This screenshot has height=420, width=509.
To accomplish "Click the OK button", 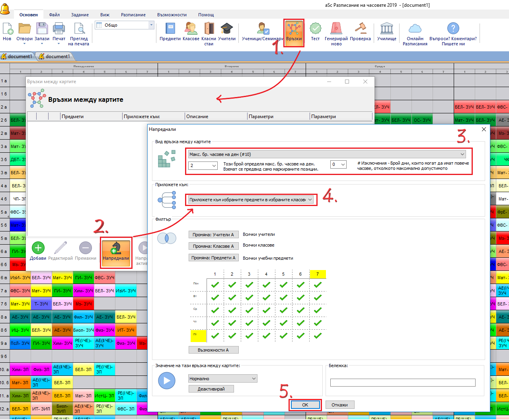I will [x=305, y=405].
